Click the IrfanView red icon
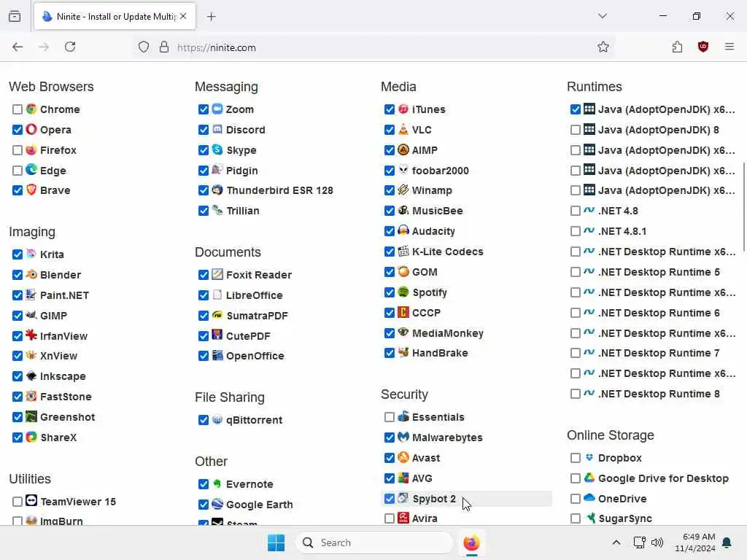This screenshot has width=747, height=560. click(31, 335)
